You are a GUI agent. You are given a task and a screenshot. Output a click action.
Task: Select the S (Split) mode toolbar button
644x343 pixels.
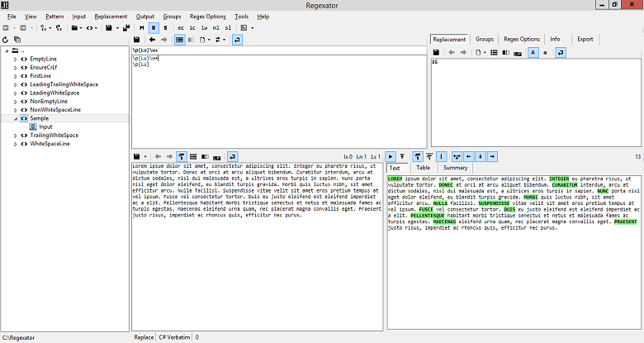(164, 27)
